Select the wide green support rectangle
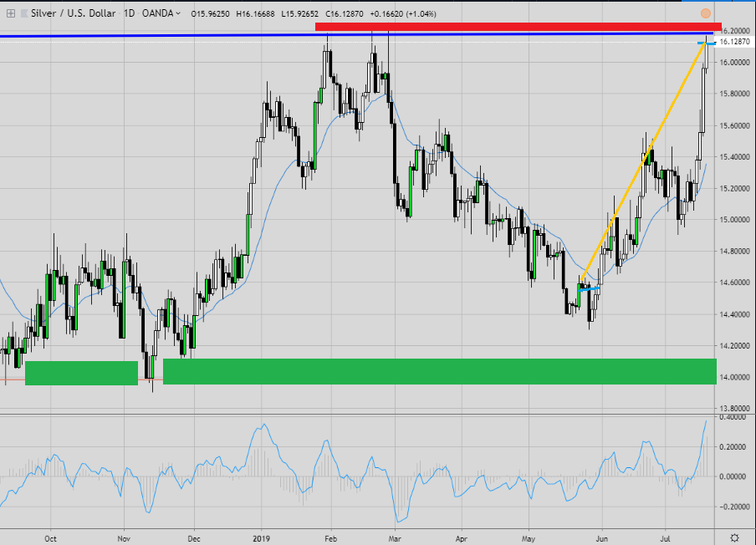This screenshot has width=756, height=545. [440, 371]
